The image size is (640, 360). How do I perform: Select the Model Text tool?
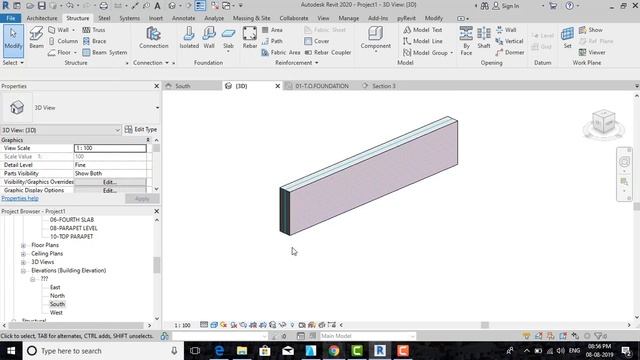pos(423,30)
